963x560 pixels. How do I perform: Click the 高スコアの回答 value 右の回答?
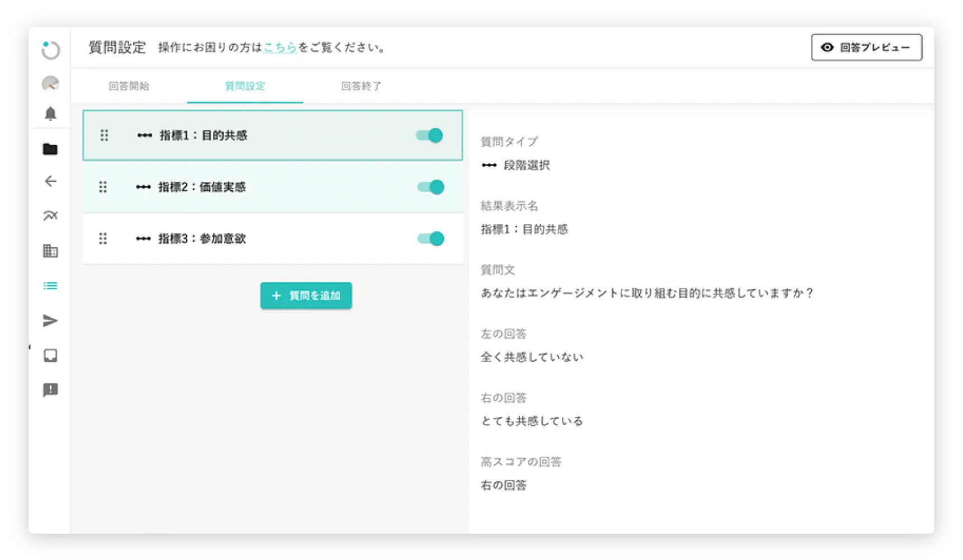(504, 485)
